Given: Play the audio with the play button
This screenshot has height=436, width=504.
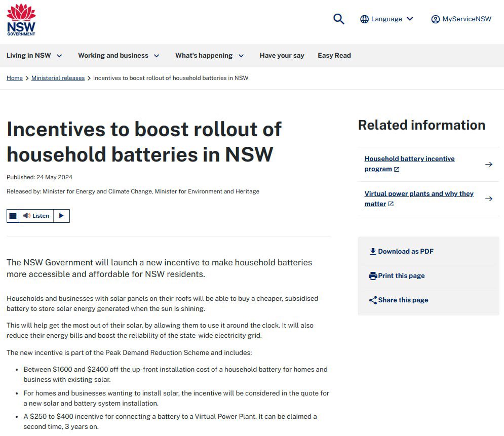Looking at the screenshot, I should [61, 216].
